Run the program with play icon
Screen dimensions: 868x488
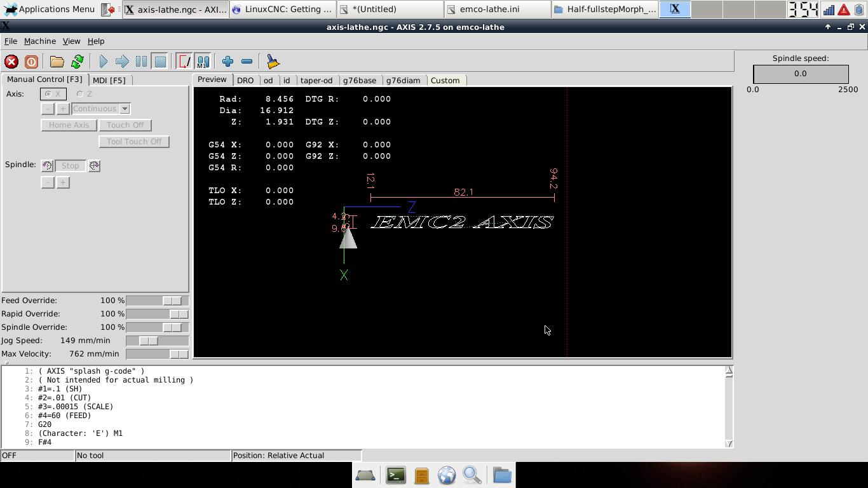tap(103, 62)
